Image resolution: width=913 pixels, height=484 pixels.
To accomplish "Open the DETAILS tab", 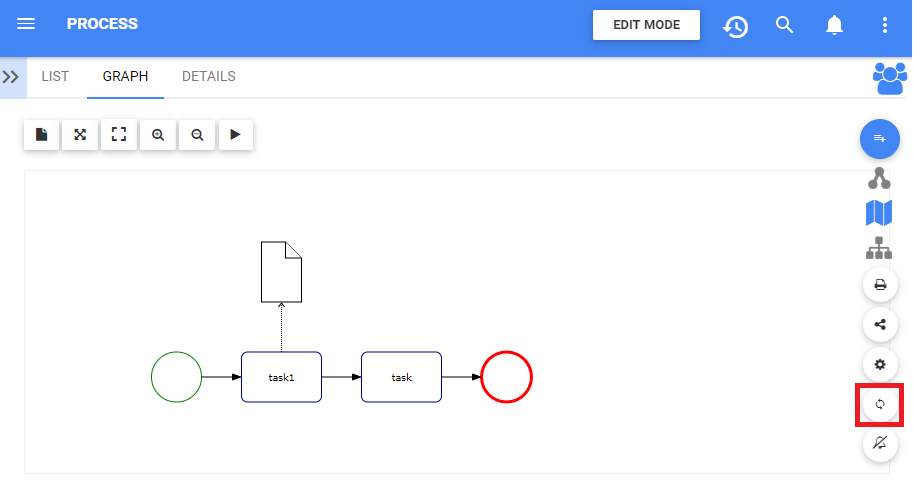I will click(208, 77).
